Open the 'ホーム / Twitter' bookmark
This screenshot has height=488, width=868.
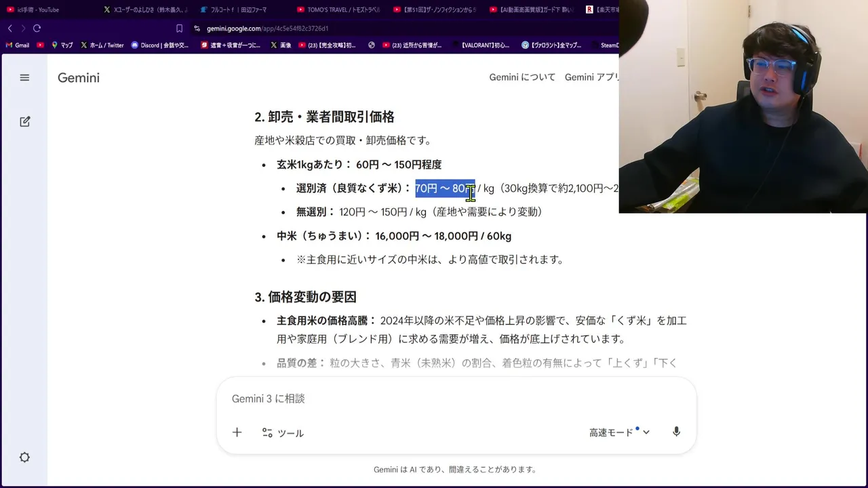pyautogui.click(x=102, y=45)
